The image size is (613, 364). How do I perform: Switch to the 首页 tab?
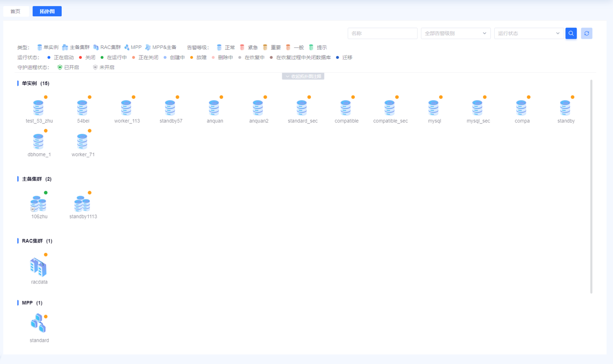point(16,11)
